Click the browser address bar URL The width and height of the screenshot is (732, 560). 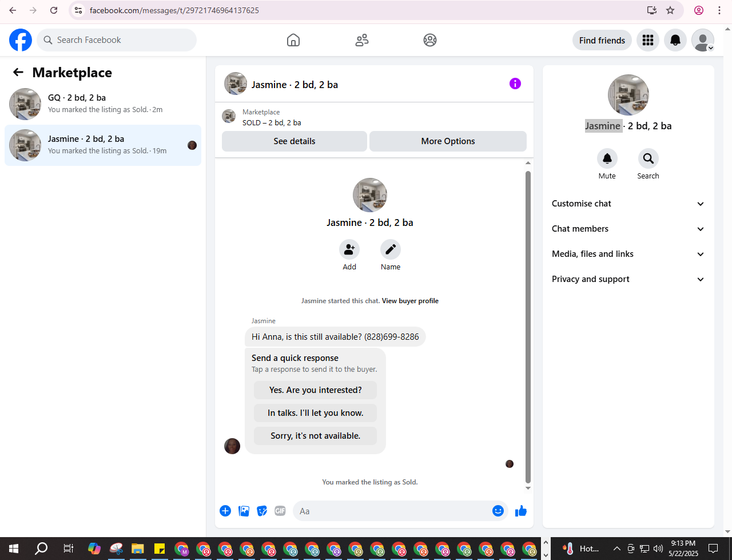click(x=174, y=10)
